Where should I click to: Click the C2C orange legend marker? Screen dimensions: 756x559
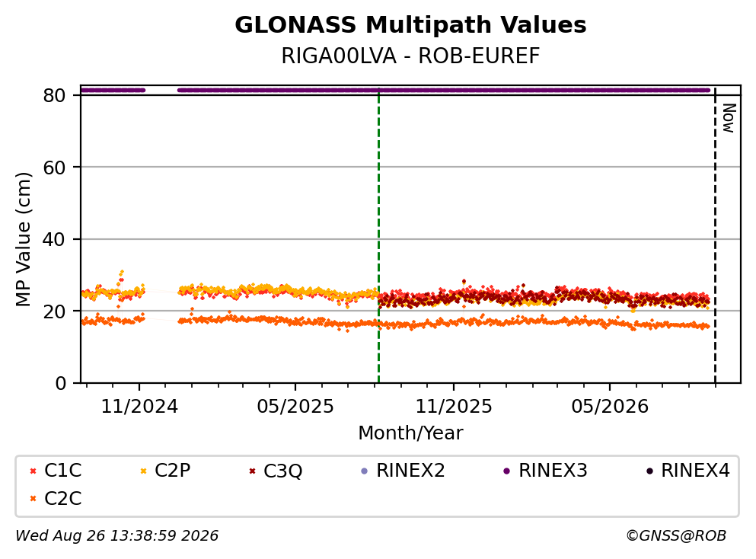pyautogui.click(x=33, y=499)
